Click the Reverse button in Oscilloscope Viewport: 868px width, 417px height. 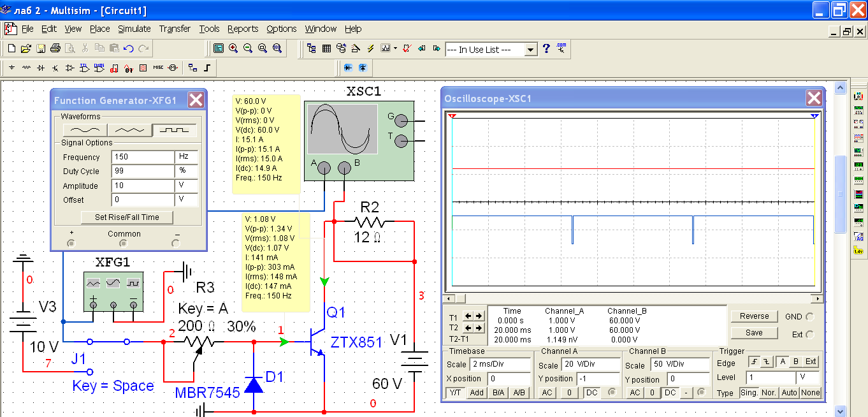(x=754, y=316)
